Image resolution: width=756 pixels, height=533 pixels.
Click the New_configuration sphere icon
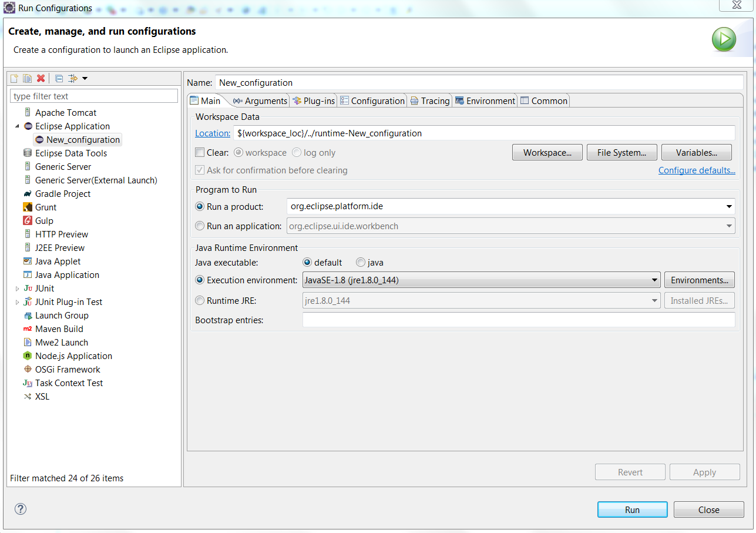coord(39,139)
